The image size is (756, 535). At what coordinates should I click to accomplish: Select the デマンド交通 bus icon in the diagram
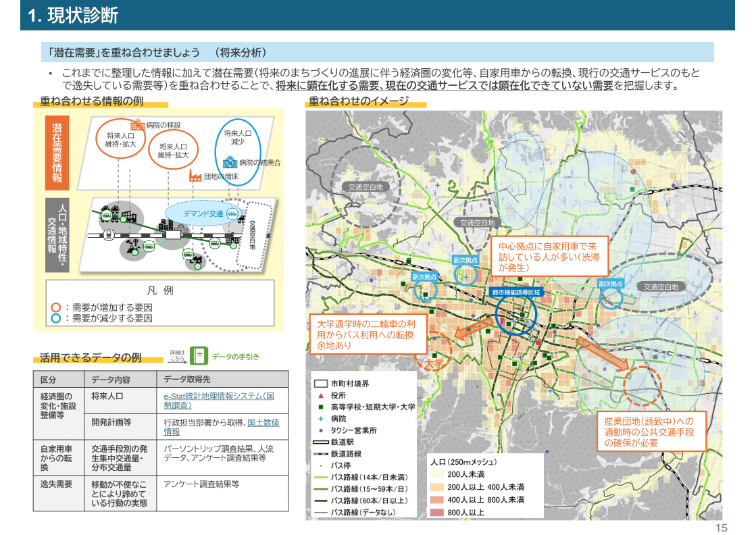pos(232,214)
